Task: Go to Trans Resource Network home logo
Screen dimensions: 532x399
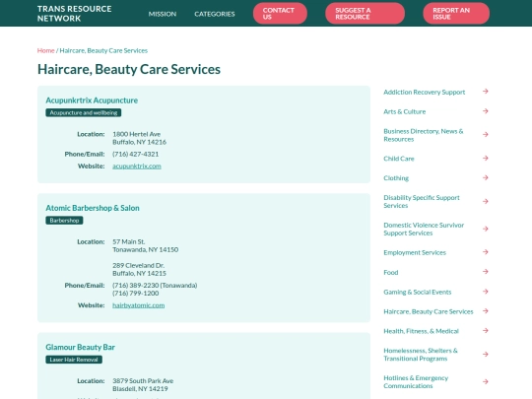Action: coord(74,14)
